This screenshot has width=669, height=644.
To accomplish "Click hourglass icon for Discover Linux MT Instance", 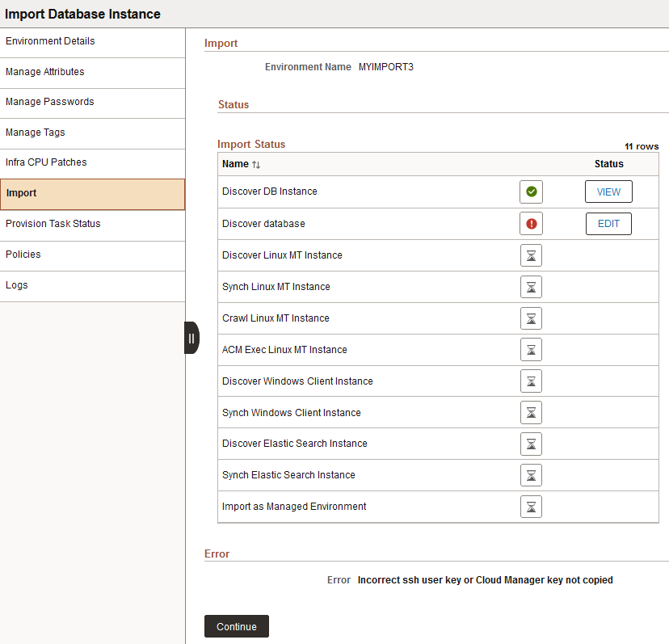I will (x=531, y=255).
